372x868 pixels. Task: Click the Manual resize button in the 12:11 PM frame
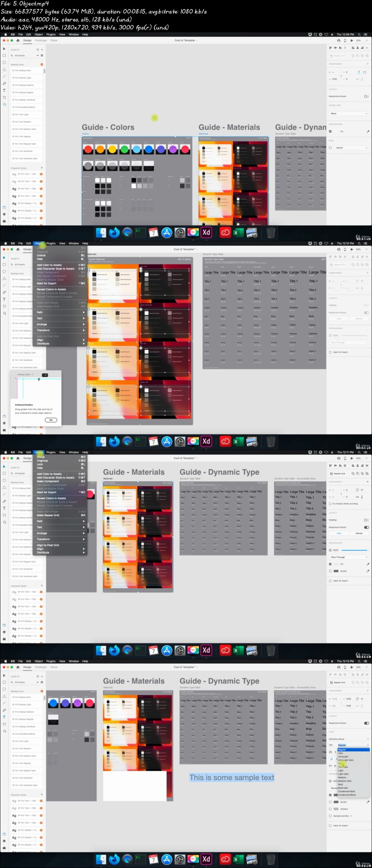(x=359, y=533)
